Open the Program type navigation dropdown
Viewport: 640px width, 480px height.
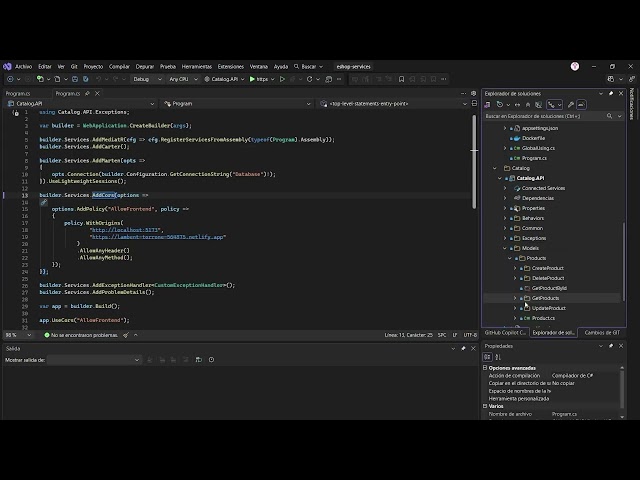coord(237,104)
